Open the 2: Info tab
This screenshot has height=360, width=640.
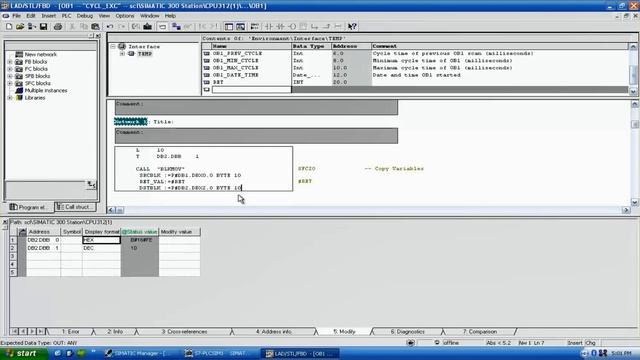pyautogui.click(x=115, y=332)
